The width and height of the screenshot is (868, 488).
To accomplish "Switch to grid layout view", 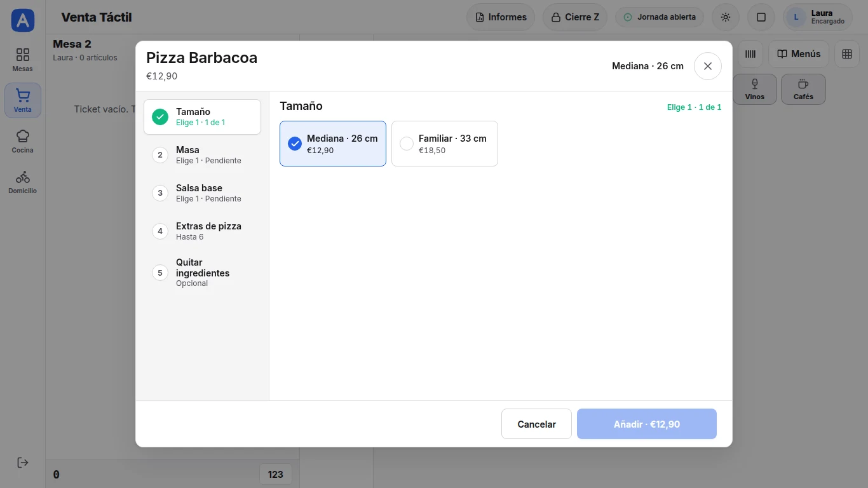I will (x=847, y=54).
